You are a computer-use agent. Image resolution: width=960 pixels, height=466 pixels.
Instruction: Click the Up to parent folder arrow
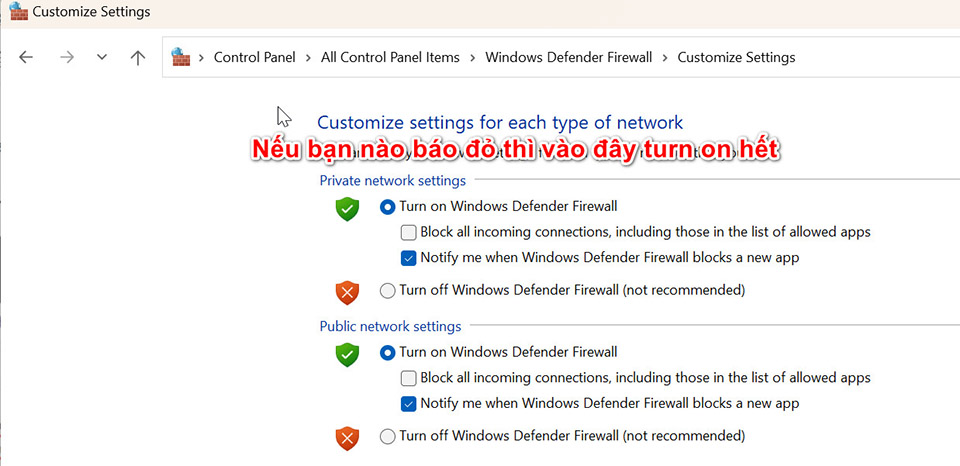pos(138,57)
